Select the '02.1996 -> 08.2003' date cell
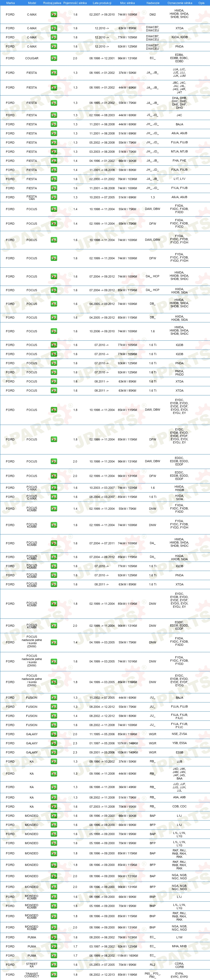210x980 pixels. point(102,115)
